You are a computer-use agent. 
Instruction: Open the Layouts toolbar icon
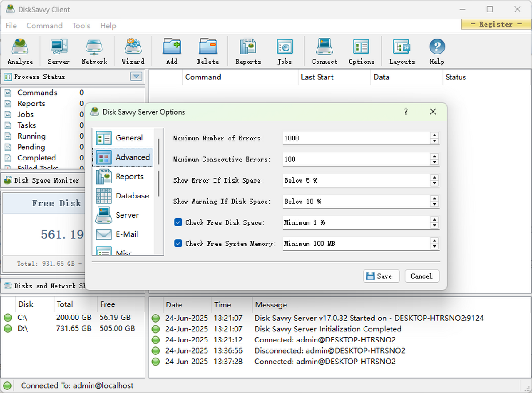[401, 51]
